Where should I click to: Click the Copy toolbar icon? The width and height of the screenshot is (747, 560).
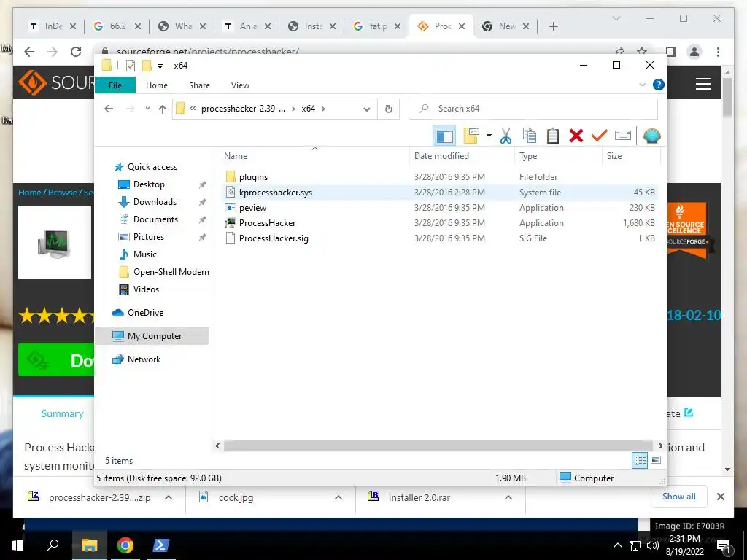point(530,136)
